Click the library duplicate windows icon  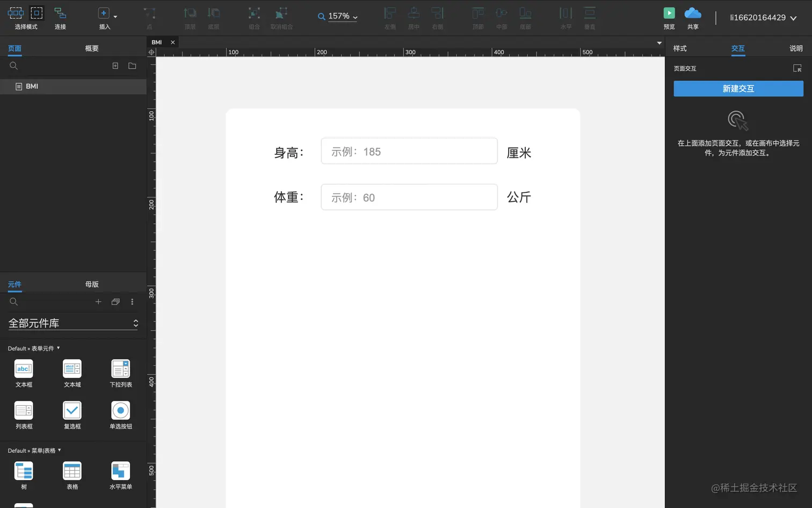coord(115,302)
